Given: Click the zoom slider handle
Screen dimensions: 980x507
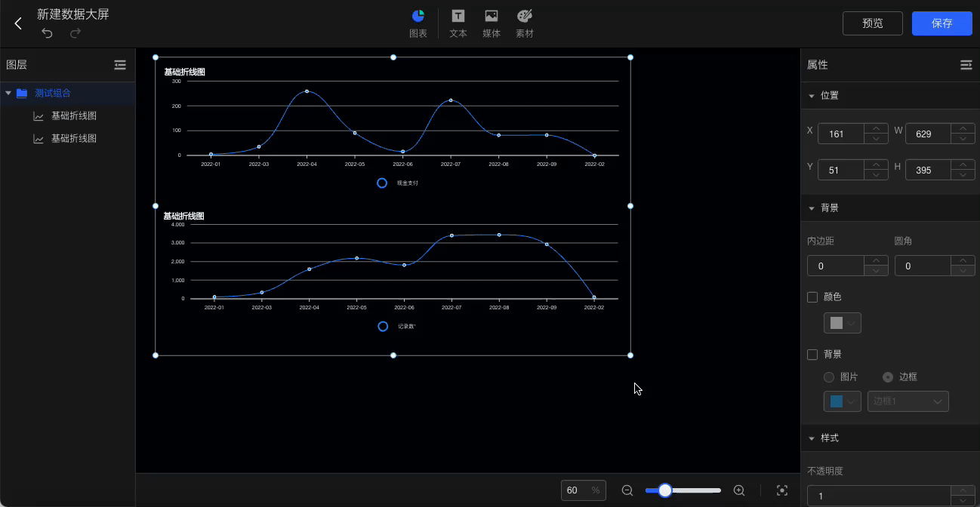Looking at the screenshot, I should click(665, 490).
